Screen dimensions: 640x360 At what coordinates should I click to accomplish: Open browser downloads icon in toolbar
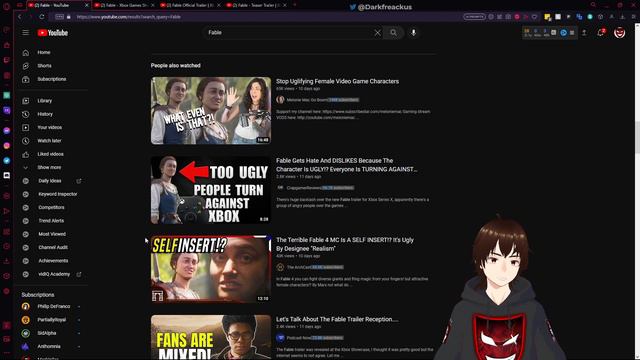(622, 17)
